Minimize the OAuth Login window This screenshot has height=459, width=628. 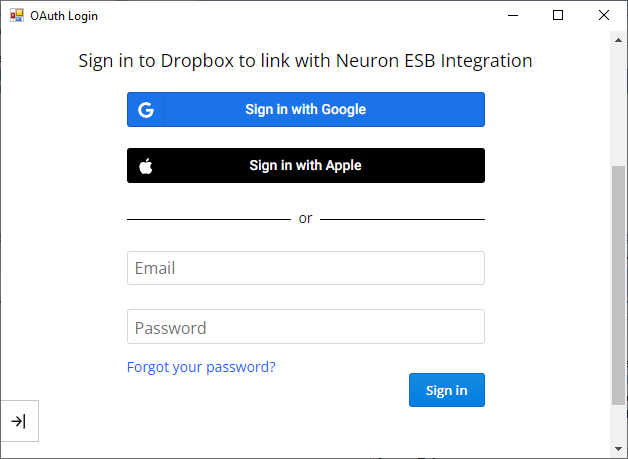[513, 16]
